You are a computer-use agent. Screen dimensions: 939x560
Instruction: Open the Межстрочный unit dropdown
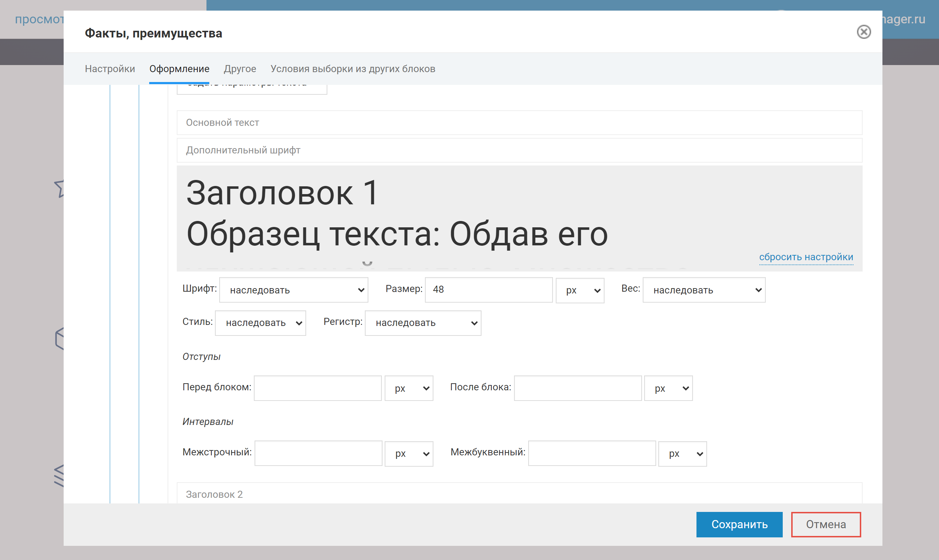[x=409, y=454]
